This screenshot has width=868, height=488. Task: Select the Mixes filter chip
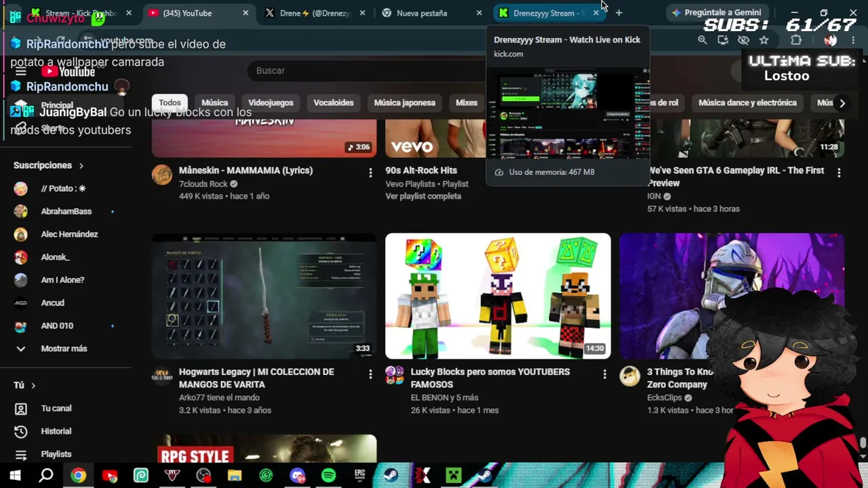(467, 103)
